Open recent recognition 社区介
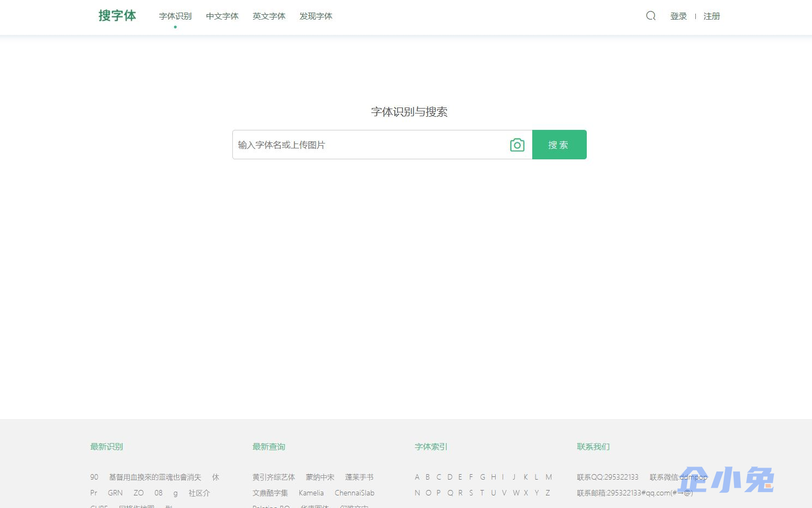Viewport: 812px width, 508px height. coord(199,493)
